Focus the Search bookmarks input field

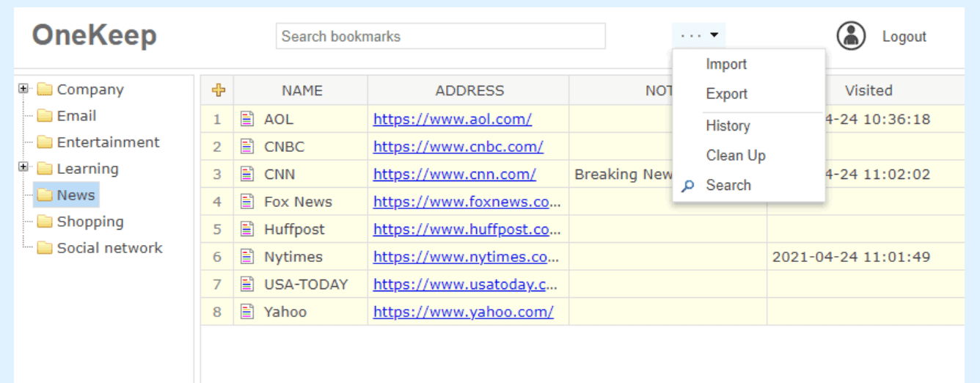point(440,36)
